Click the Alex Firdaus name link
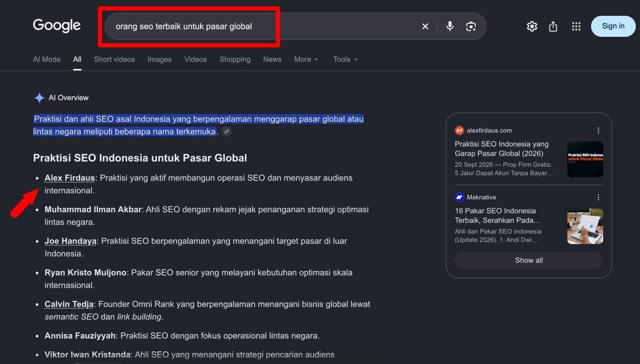Viewport: 640px width, 364px height. [x=70, y=178]
